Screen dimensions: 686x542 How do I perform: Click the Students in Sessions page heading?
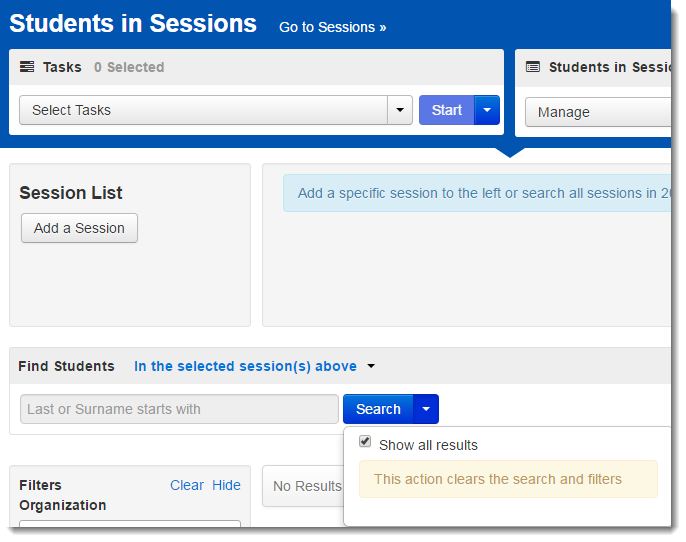point(133,24)
